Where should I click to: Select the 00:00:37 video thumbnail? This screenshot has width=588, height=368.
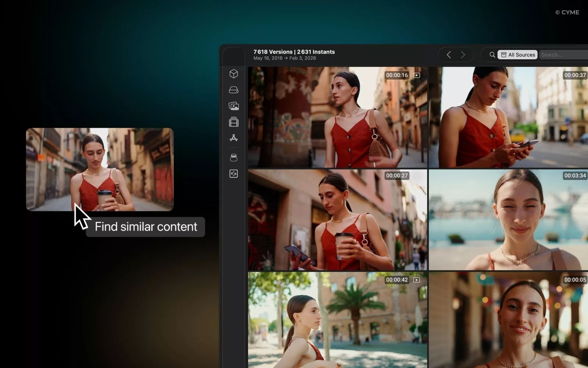coord(508,117)
